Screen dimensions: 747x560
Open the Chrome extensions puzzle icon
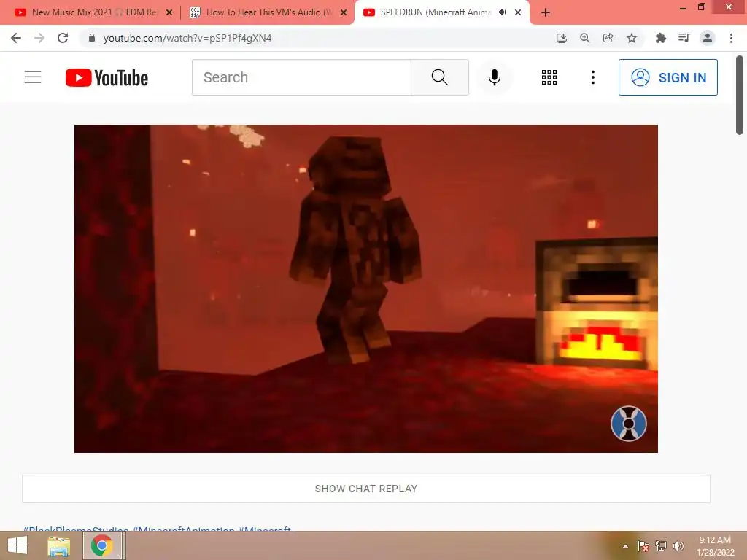[x=661, y=38]
